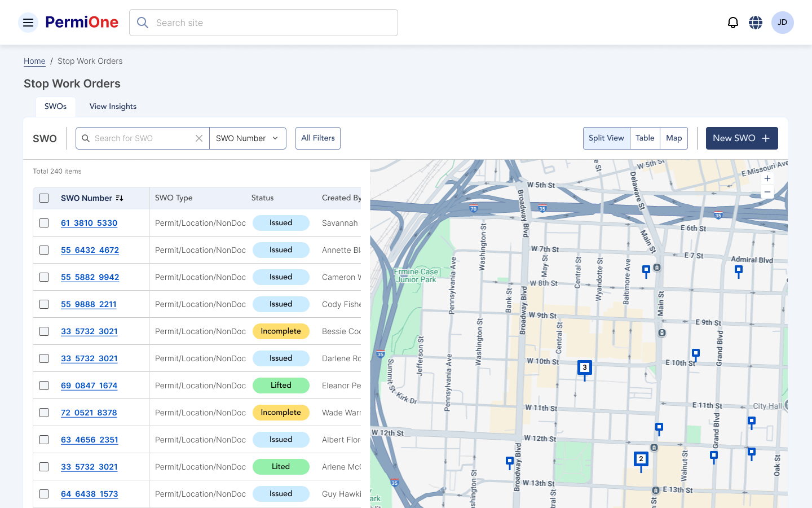
Task: Switch to the Map view
Action: coord(673,138)
